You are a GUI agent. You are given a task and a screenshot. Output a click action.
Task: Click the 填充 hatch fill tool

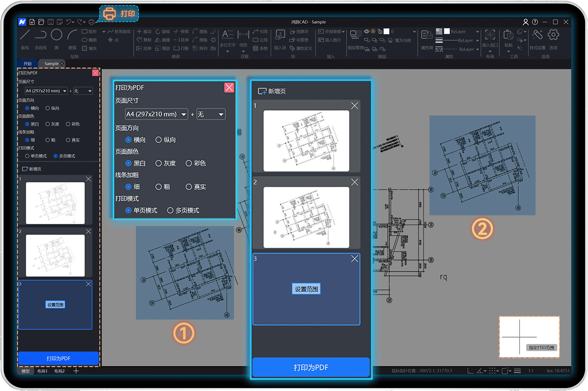tap(89, 48)
